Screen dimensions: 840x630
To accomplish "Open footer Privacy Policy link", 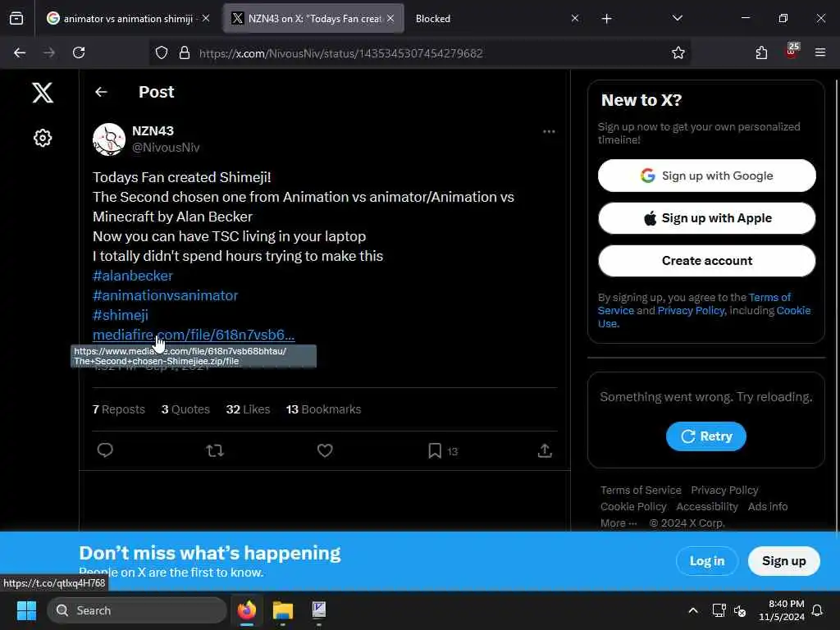I will pyautogui.click(x=724, y=491).
